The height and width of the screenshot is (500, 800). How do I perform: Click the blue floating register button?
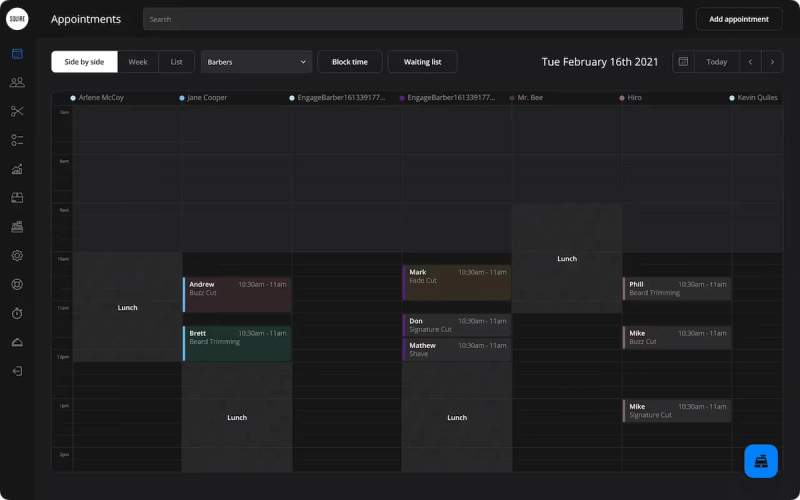click(x=761, y=461)
